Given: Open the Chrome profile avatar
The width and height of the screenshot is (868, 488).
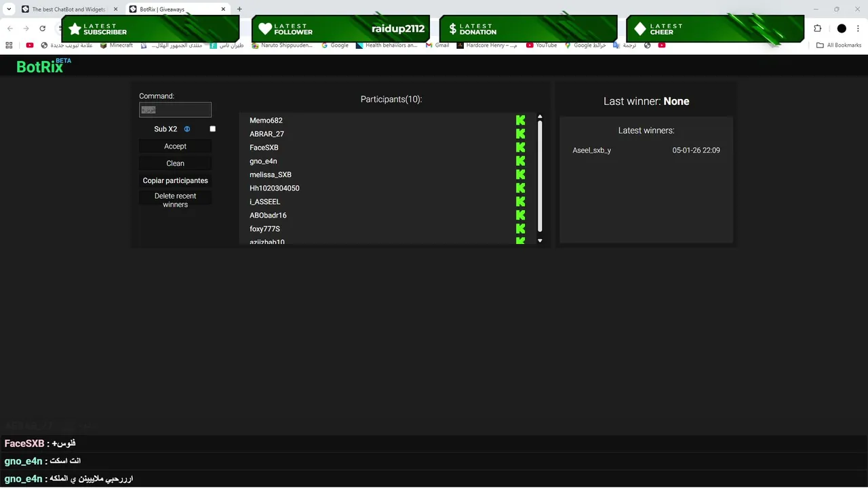Looking at the screenshot, I should [x=842, y=28].
